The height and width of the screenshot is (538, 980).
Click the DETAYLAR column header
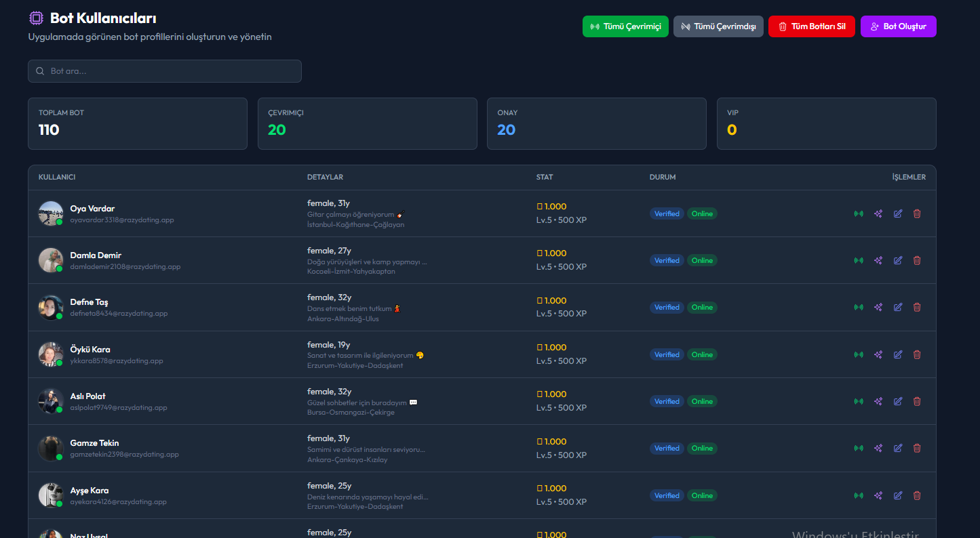(x=325, y=178)
